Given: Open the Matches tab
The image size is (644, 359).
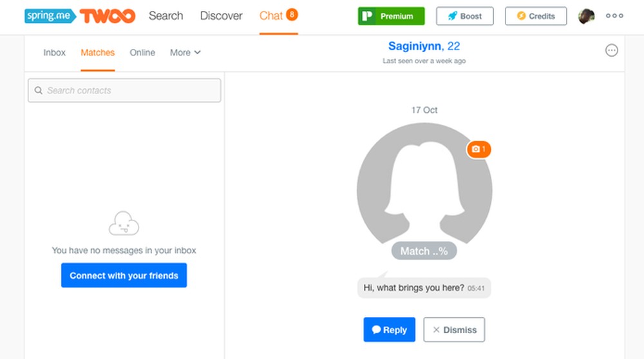Looking at the screenshot, I should click(98, 53).
